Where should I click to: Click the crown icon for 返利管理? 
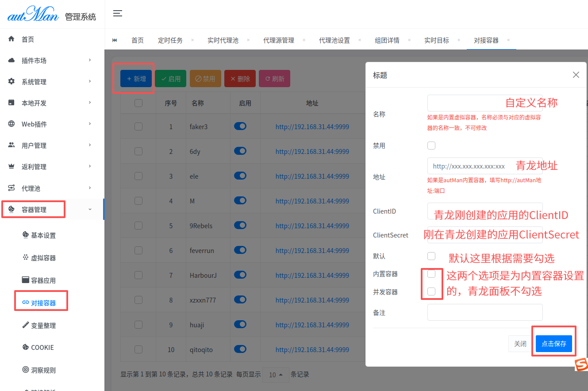12,166
